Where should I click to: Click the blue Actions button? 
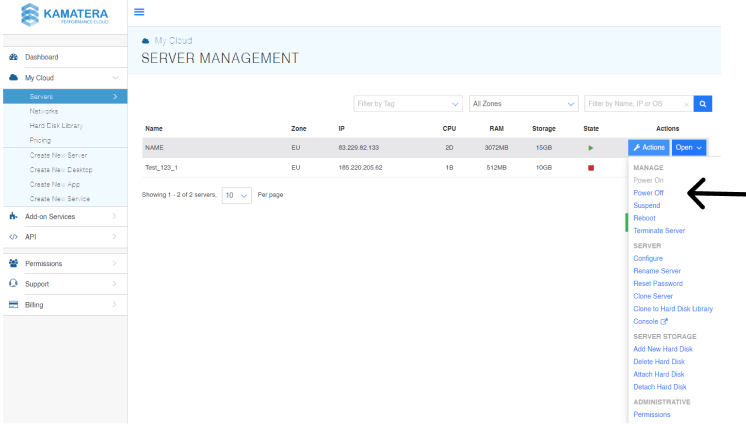click(648, 147)
